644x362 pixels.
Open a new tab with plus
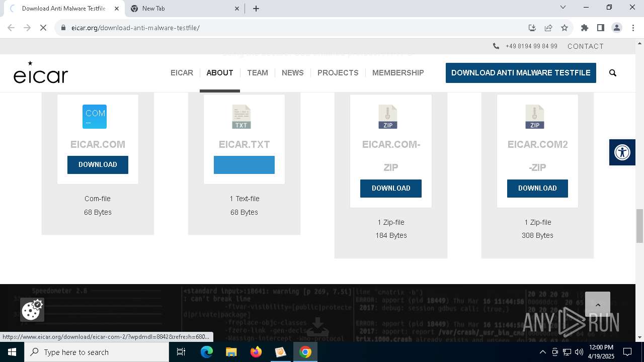(x=256, y=9)
